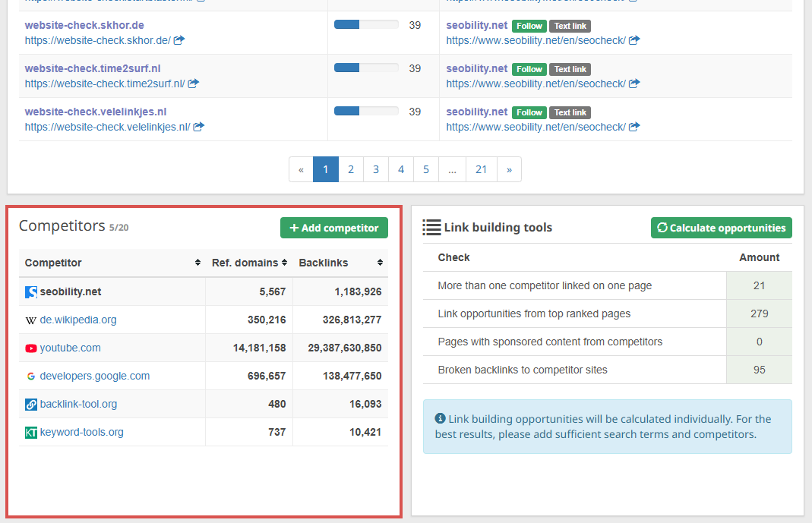Image resolution: width=812 pixels, height=523 pixels.
Task: Open de.wikipedia.org competitor link
Action: [x=78, y=320]
